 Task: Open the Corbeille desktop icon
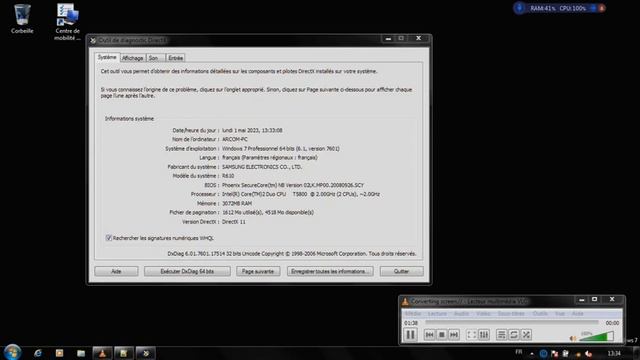[x=22, y=19]
